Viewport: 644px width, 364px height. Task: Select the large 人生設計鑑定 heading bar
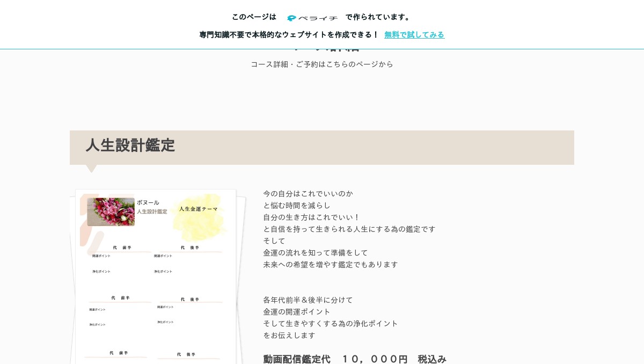tap(321, 147)
